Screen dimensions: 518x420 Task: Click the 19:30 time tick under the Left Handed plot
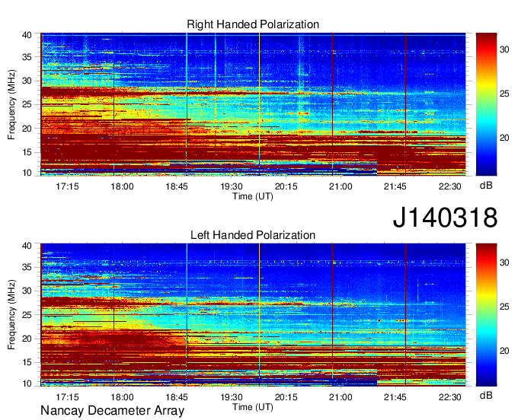(232, 397)
